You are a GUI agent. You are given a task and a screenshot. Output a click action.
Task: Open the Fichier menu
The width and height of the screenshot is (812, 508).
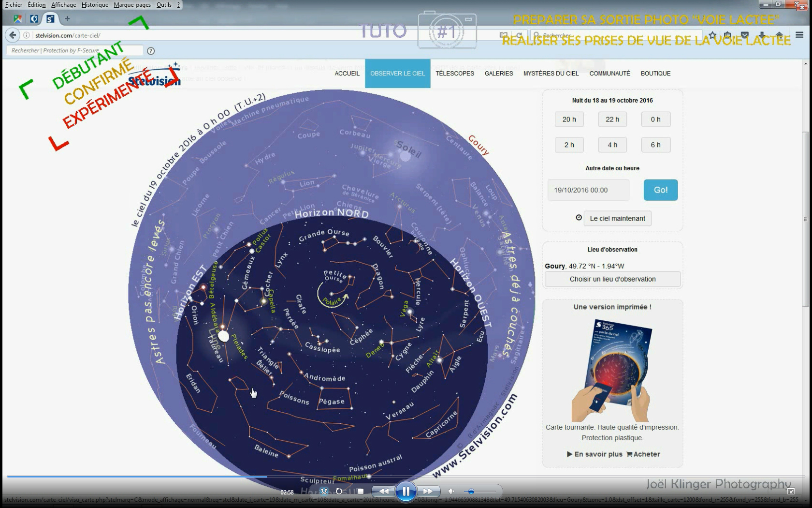point(14,5)
